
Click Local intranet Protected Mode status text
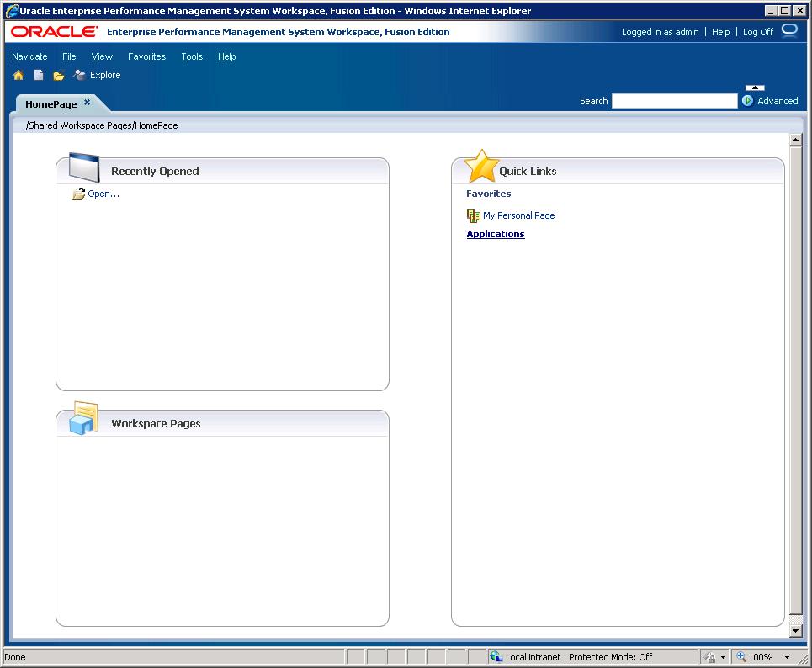tap(578, 657)
